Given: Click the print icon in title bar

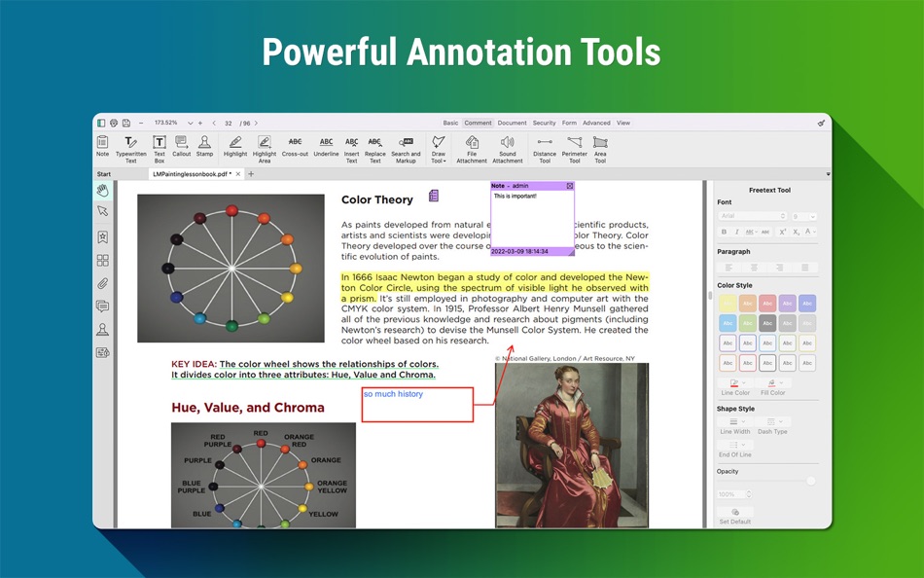Looking at the screenshot, I should tap(114, 123).
